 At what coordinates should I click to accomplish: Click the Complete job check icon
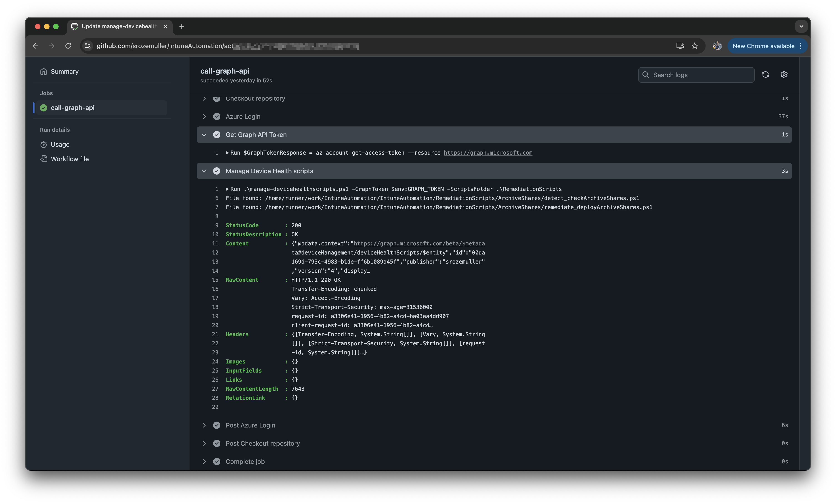[x=216, y=461]
